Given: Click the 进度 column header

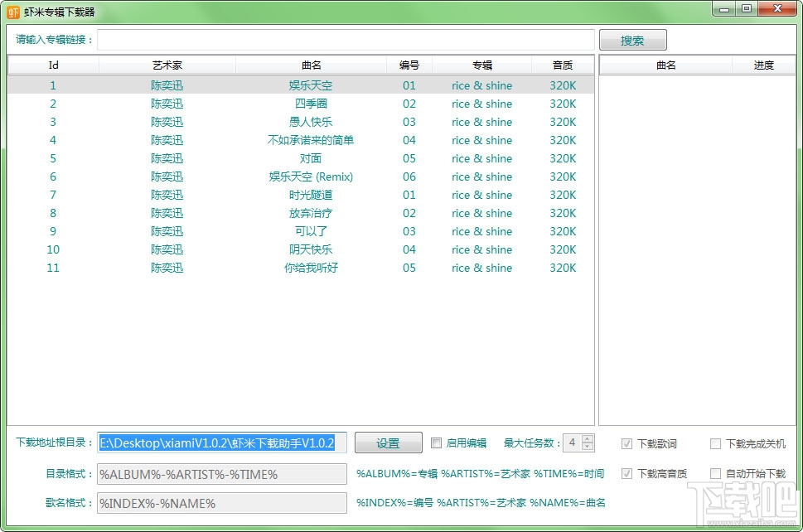Looking at the screenshot, I should point(763,65).
